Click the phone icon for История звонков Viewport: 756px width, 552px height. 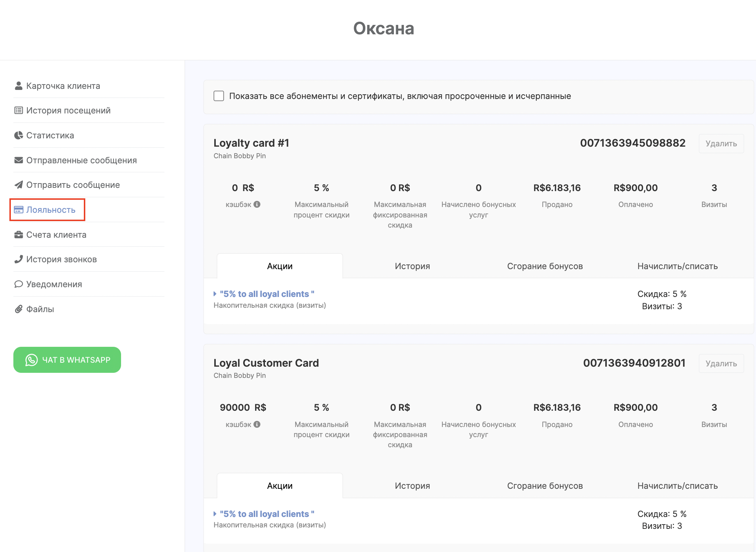(x=18, y=259)
